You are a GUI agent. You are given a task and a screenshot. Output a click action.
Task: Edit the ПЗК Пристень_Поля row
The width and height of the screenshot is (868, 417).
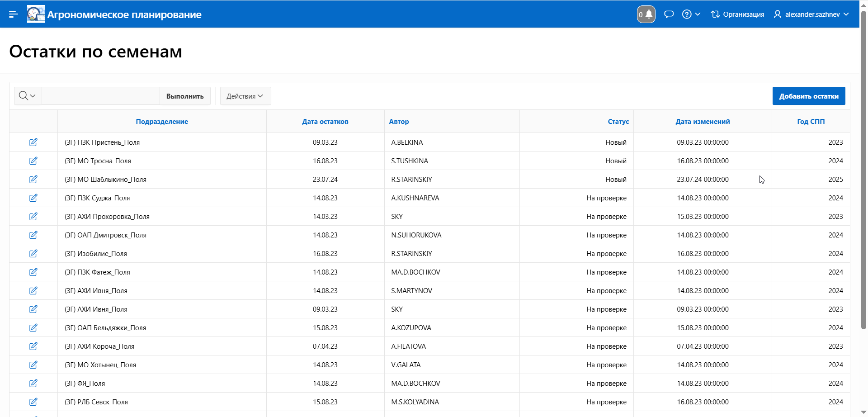click(33, 142)
